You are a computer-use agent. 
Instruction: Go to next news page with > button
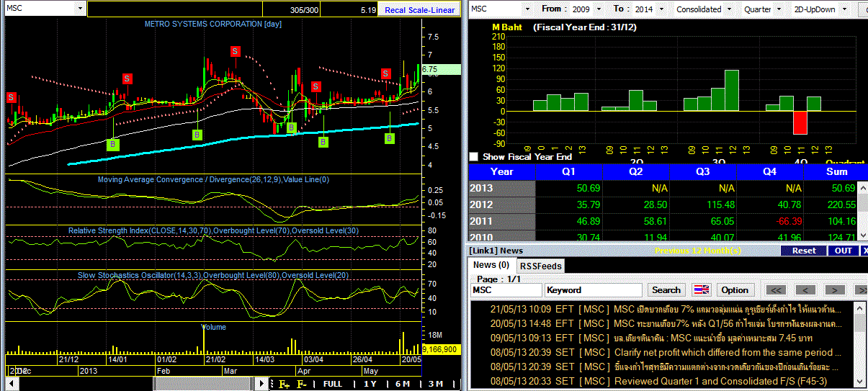click(x=834, y=290)
